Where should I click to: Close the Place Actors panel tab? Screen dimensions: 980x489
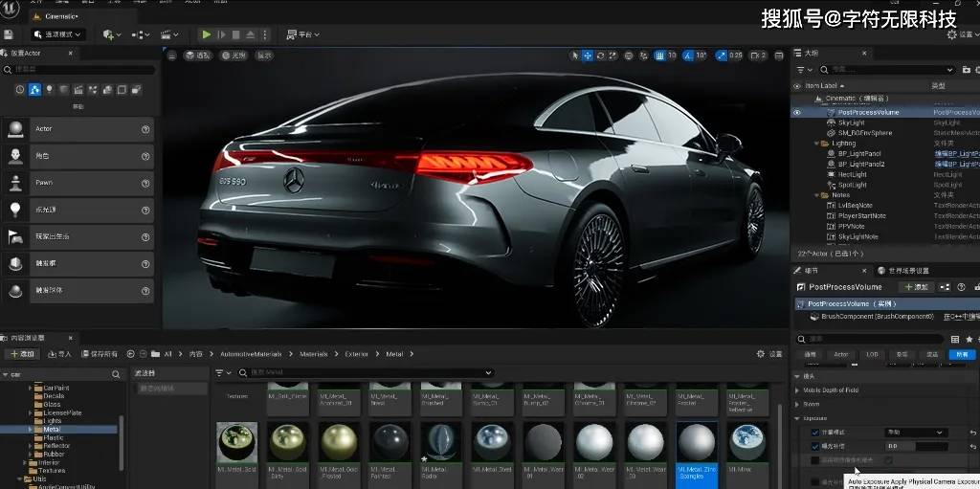point(70,54)
